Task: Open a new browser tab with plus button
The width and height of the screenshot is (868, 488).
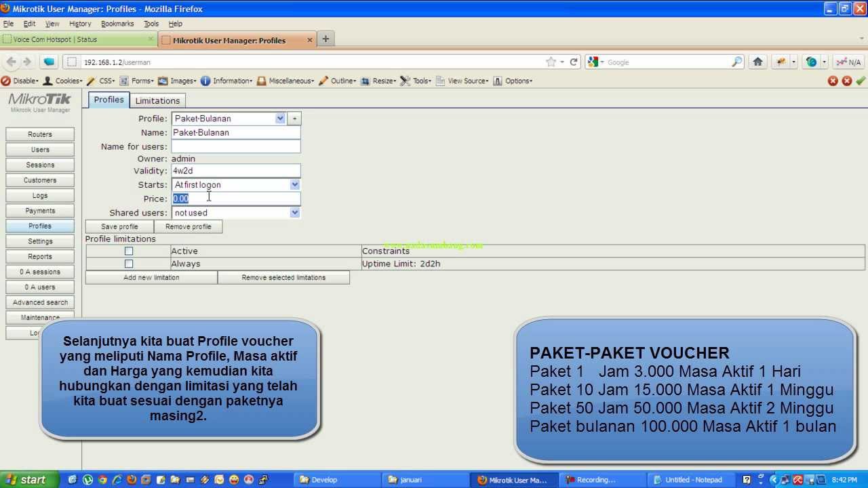Action: click(325, 39)
